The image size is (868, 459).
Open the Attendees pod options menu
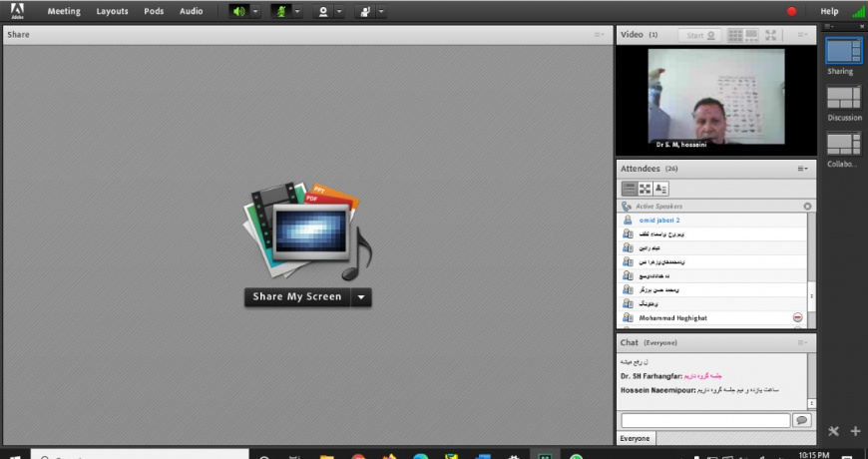803,169
